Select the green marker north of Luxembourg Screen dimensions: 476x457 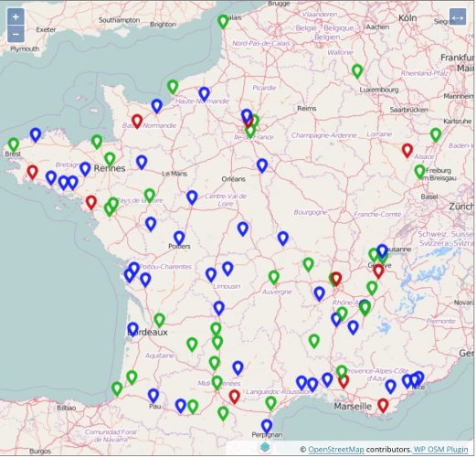pyautogui.click(x=357, y=71)
